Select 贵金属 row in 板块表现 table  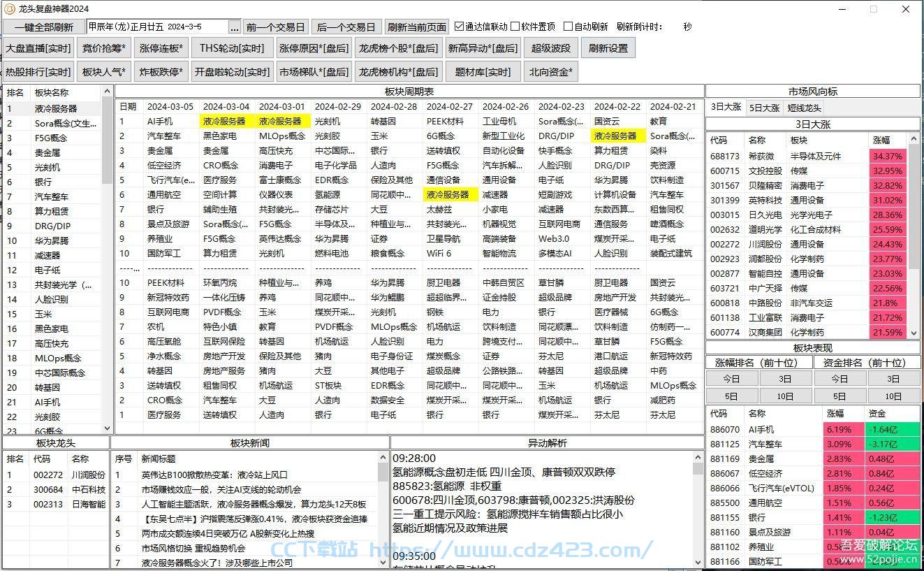pos(813,458)
